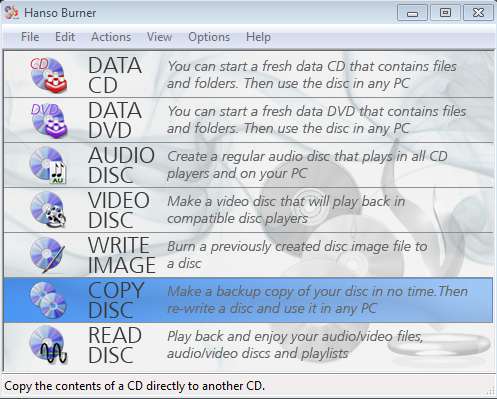
Task: Open the View menu
Action: 159,37
